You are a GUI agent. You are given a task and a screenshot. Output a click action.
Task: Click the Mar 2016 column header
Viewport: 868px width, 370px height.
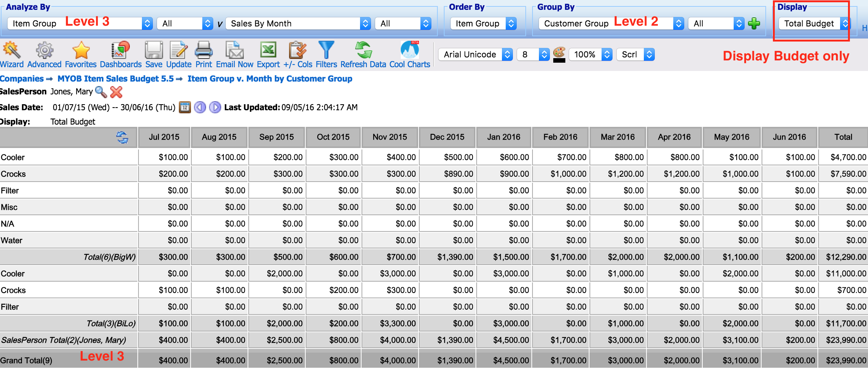coord(618,137)
